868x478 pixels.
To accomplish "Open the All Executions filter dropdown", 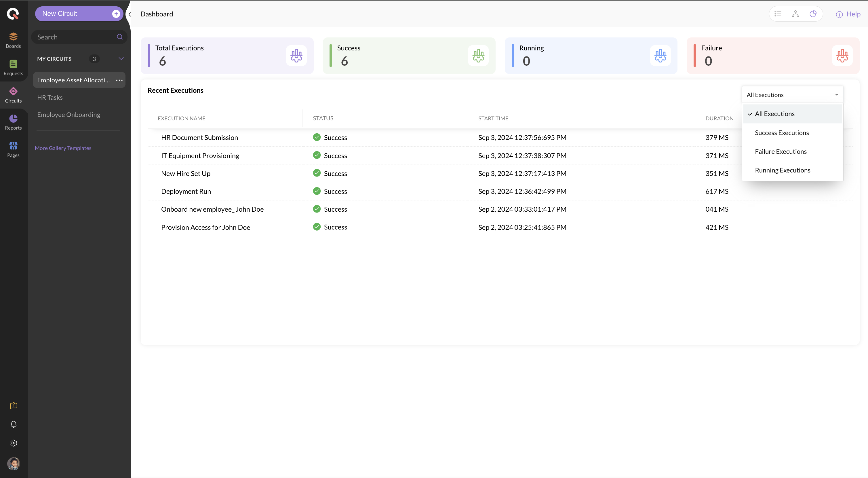I will tap(792, 95).
